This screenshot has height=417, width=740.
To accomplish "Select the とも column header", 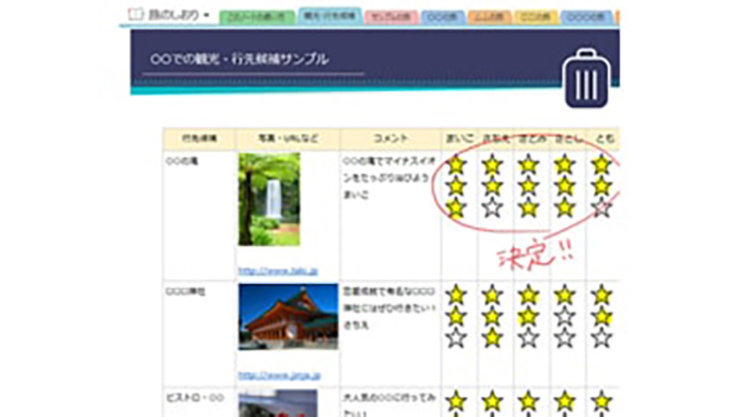I will pos(603,139).
